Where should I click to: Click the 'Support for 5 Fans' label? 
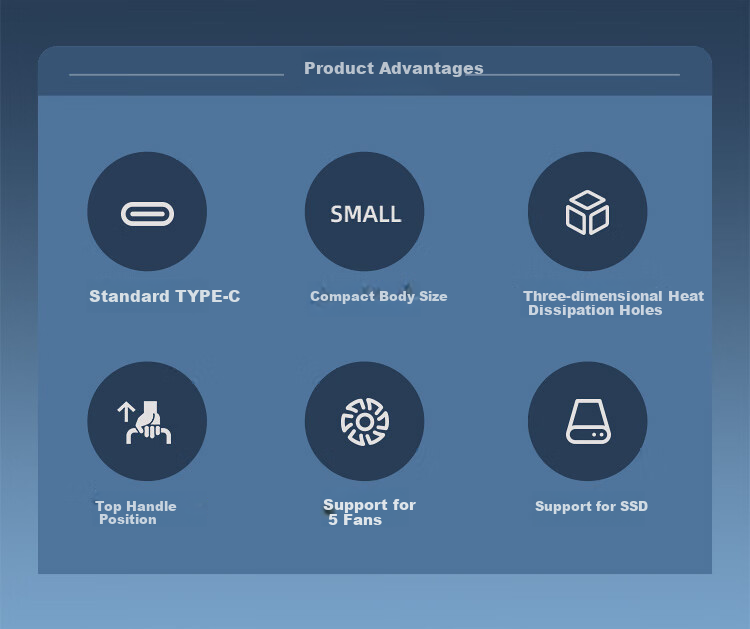[x=369, y=512]
